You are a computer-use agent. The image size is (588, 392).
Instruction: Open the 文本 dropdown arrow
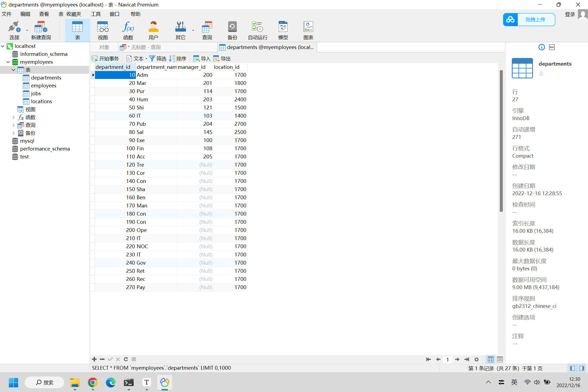[146, 59]
